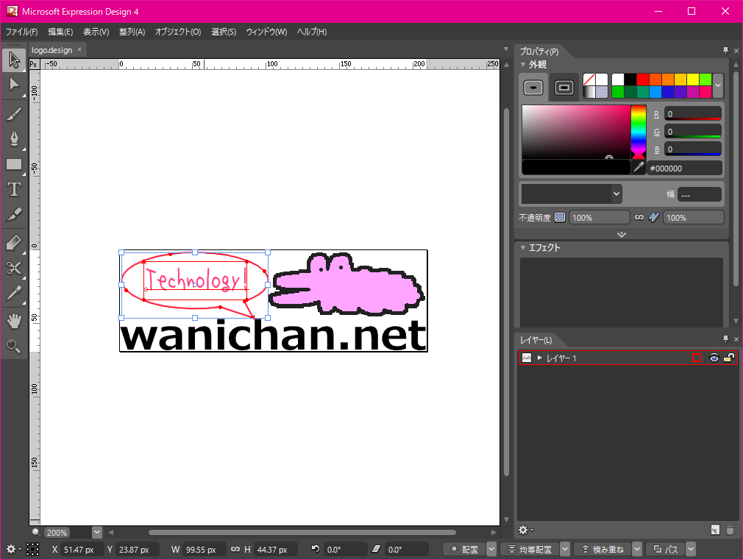Expand レイヤー 1 tree arrow
Image resolution: width=743 pixels, height=560 pixels.
click(539, 358)
